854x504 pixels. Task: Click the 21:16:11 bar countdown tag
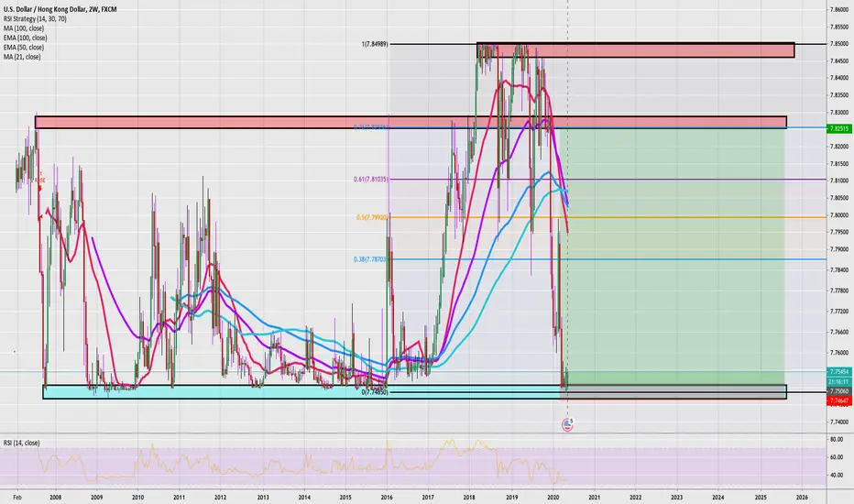click(838, 382)
